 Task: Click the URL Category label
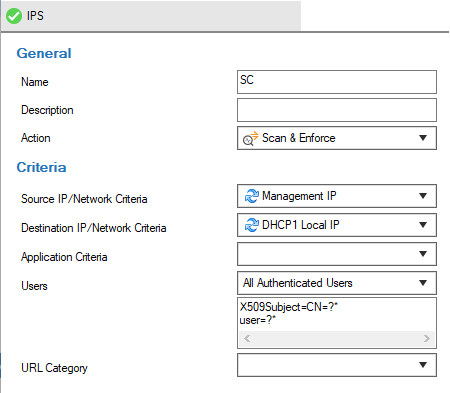(x=54, y=368)
